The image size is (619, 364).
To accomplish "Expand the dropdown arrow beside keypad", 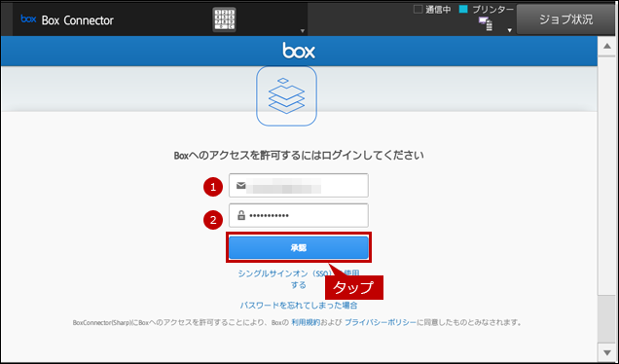I will tap(303, 31).
